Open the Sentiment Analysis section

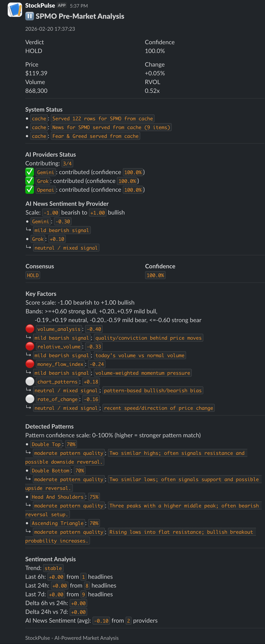click(50, 559)
